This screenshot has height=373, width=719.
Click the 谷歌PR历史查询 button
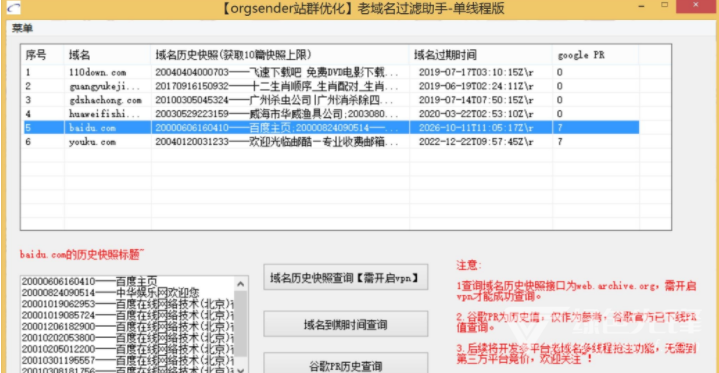346,364
